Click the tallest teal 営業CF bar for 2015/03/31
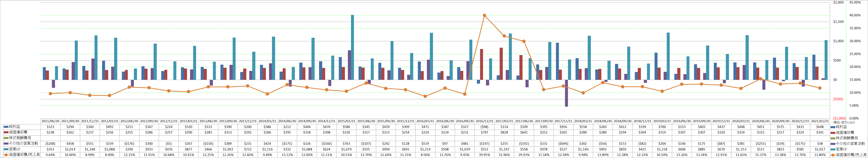 click(352, 47)
